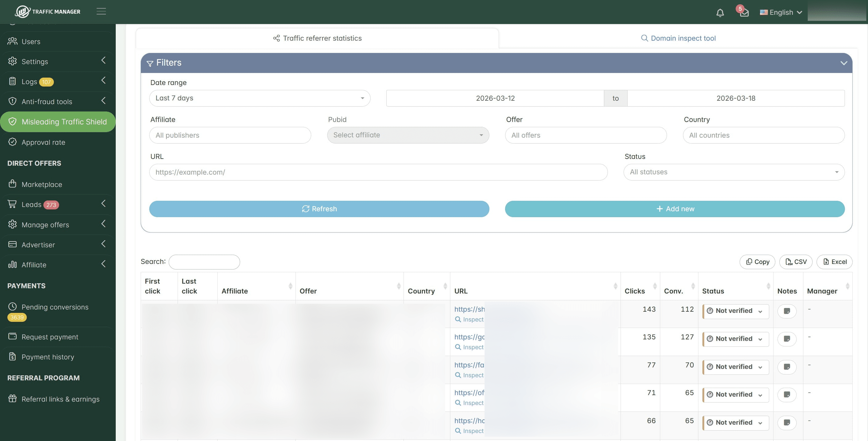The image size is (868, 441).
Task: Click the end date 2026-03-18 field
Action: (x=736, y=98)
